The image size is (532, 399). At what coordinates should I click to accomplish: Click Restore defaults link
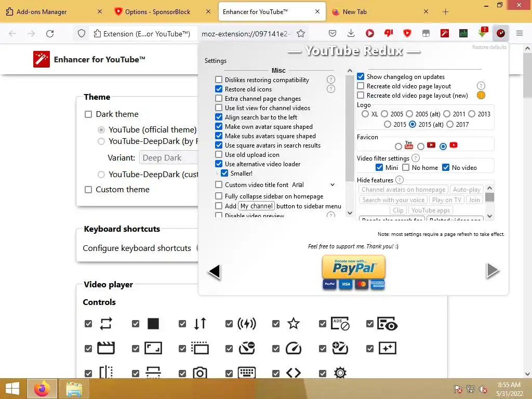pyautogui.click(x=489, y=47)
